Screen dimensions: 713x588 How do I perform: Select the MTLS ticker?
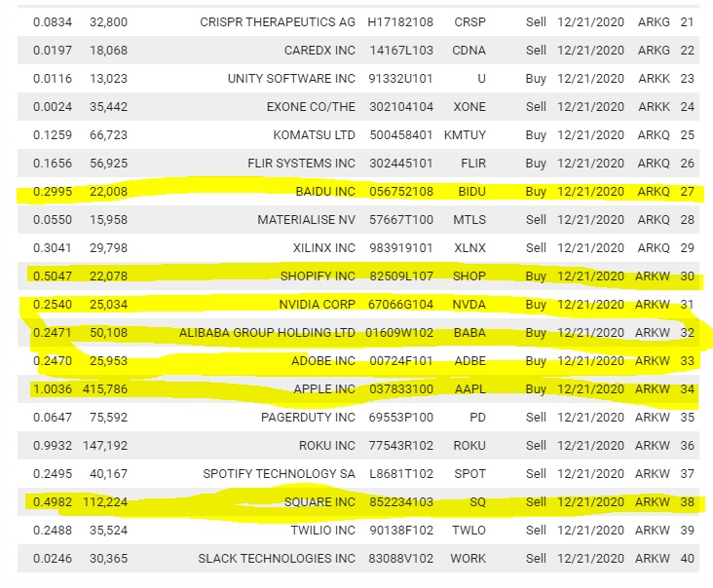tap(469, 219)
